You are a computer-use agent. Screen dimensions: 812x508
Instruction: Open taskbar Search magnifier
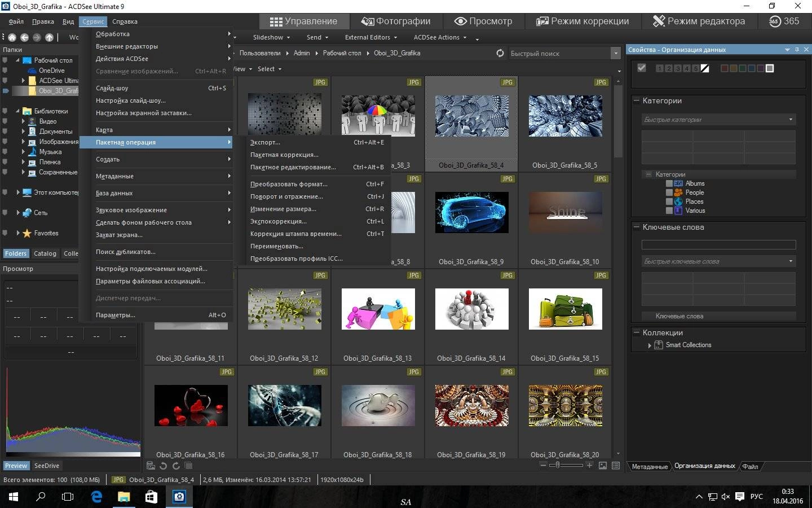pos(41,497)
